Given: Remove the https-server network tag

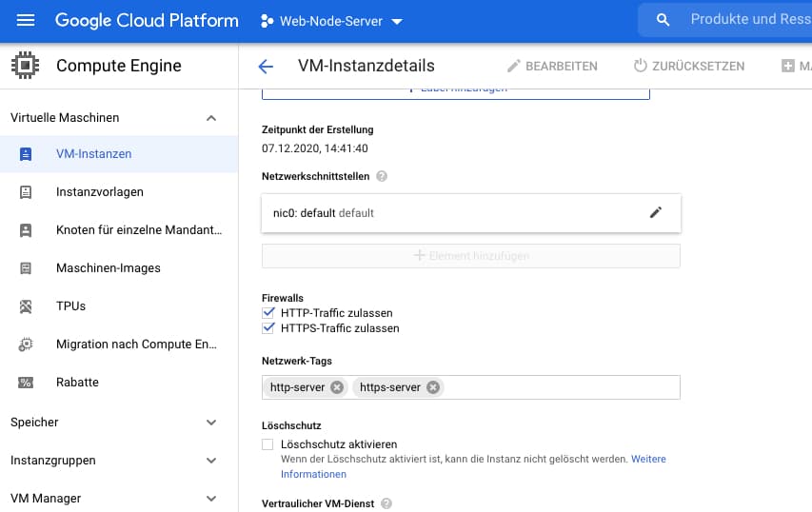Looking at the screenshot, I should click(x=433, y=387).
